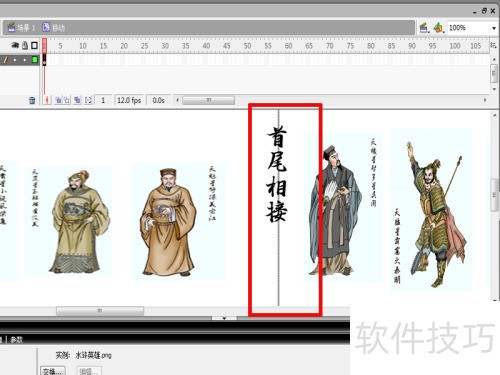This screenshot has height=375, width=500.
Task: Click the delete layer trash icon
Action: click(32, 100)
